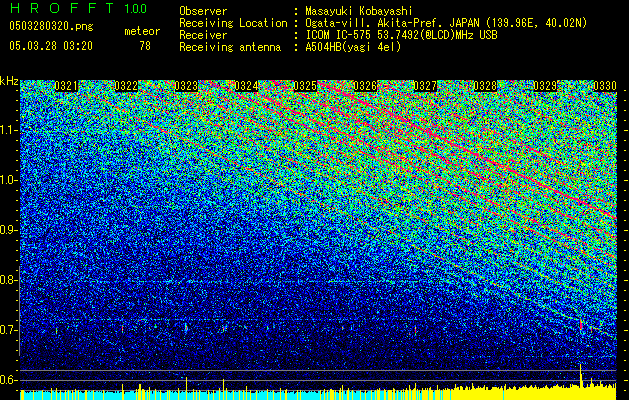Image resolution: width=629 pixels, height=400 pixels.
Task: Click the tallest yellow amplitude spike near 0329
Action: 580,376
